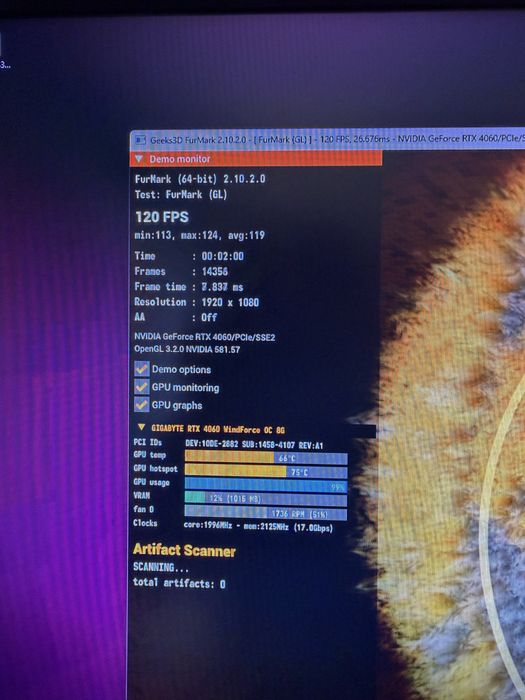Click the FurMark window title bar icon
Viewport: 525px width, 700px height.
[140, 140]
